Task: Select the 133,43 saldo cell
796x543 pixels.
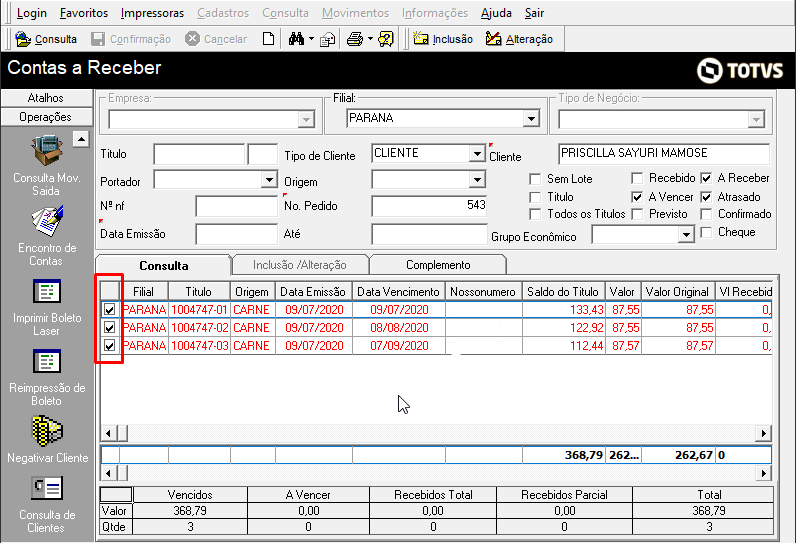Action: tap(563, 310)
